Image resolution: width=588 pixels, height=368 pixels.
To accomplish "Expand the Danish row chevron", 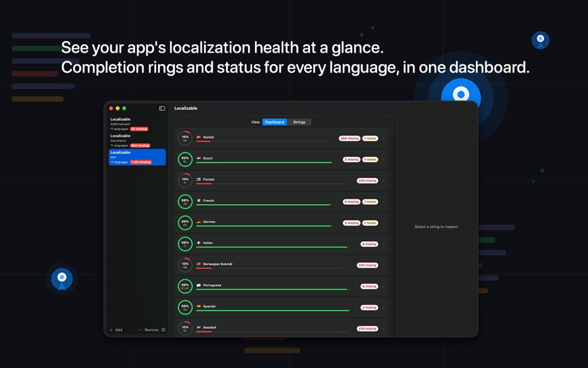I will click(383, 139).
